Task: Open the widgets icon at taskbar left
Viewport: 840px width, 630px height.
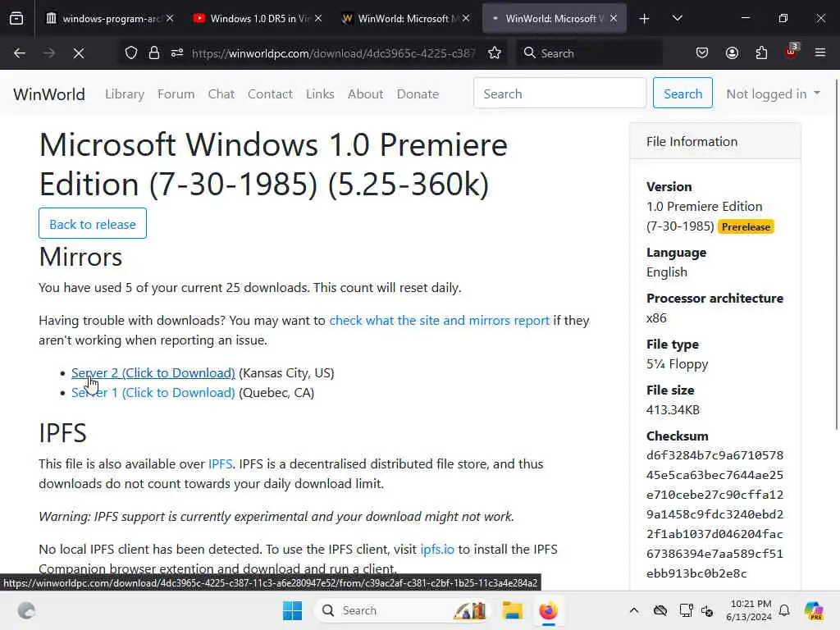Action: [26, 610]
